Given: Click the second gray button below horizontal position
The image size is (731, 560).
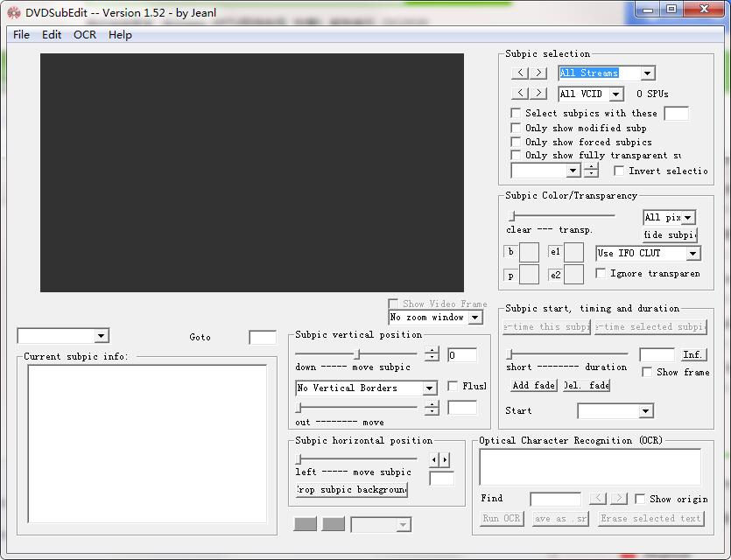Looking at the screenshot, I should coord(334,523).
